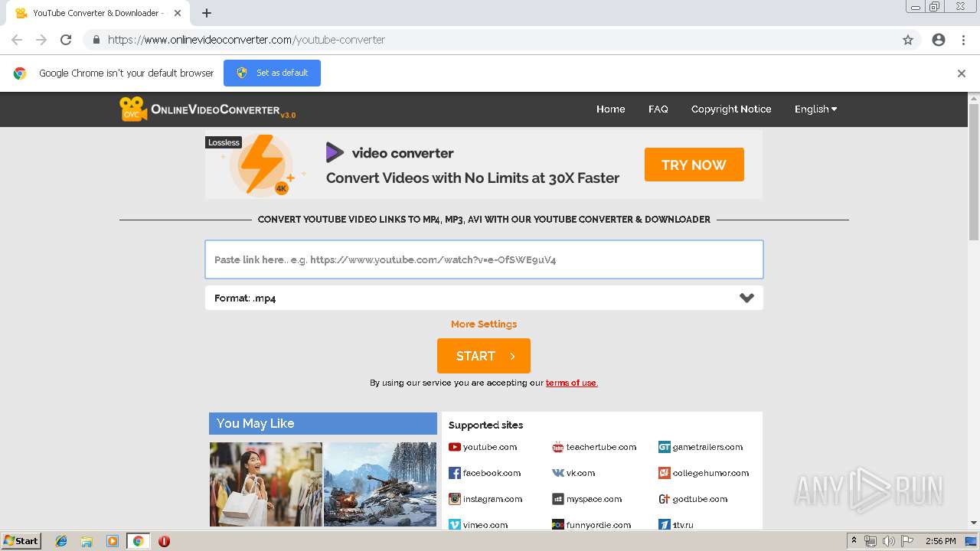Open the Windows Start menu
980x551 pixels.
21,541
